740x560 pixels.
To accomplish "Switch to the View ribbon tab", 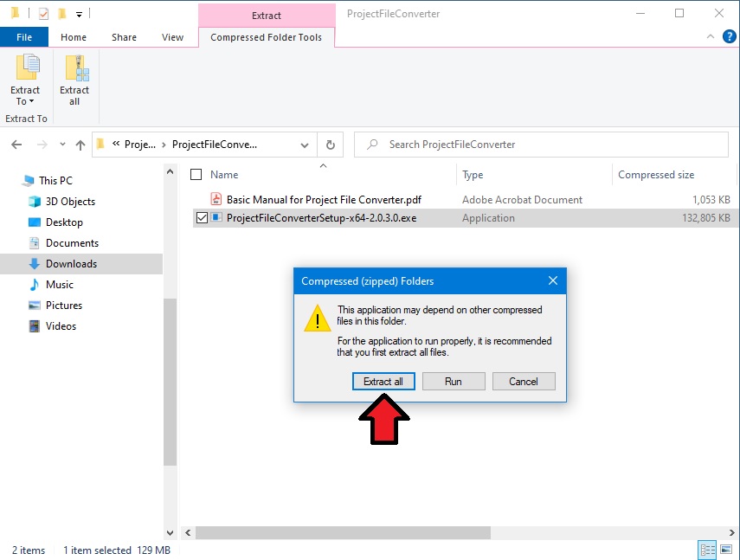I will coord(172,37).
